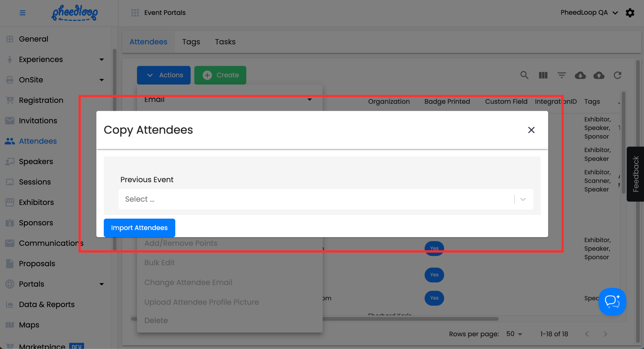
Task: Switch to the Tags tab
Action: pyautogui.click(x=191, y=42)
